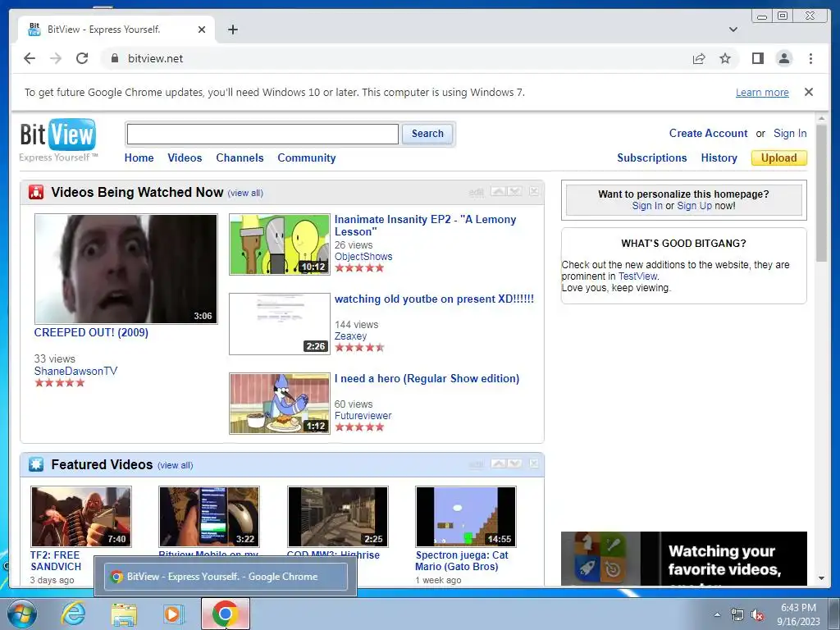Image resolution: width=840 pixels, height=630 pixels.
Task: Click the scrollbar down arrow
Action: 821,578
